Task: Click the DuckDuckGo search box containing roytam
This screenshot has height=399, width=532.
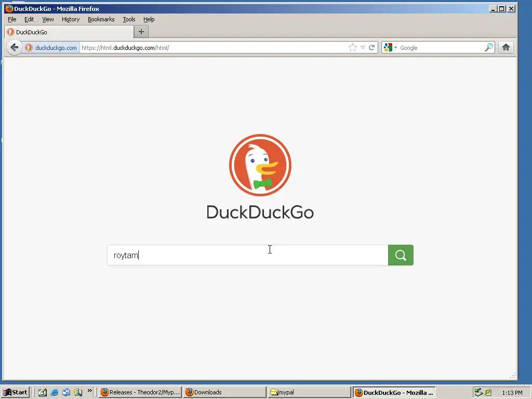Action: pos(248,255)
